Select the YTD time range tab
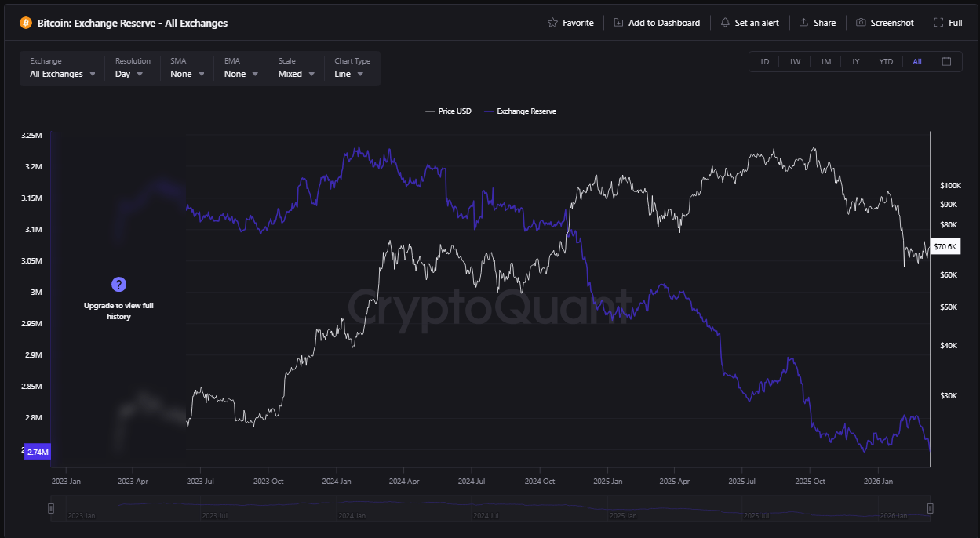 pos(885,60)
